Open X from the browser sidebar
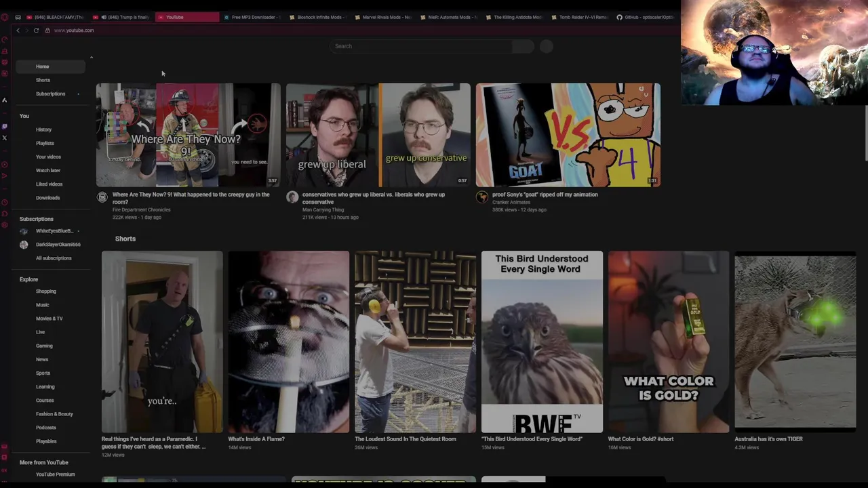The image size is (868, 488). tap(5, 138)
